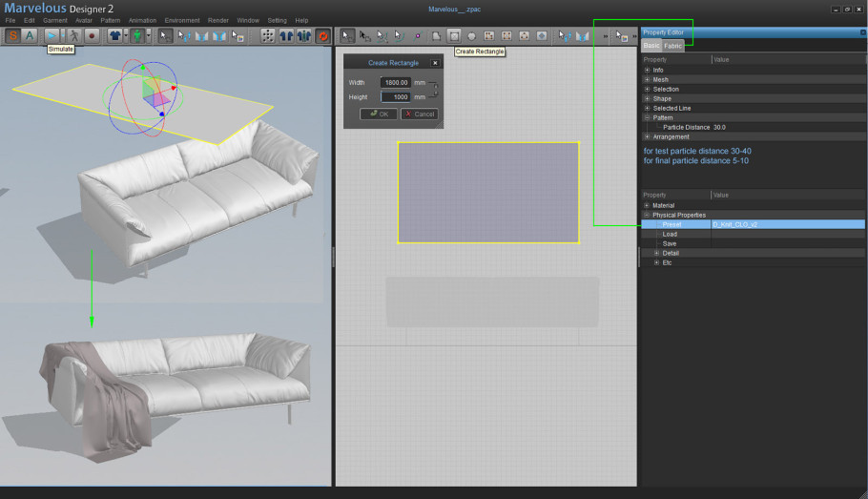Open the Avatar menu
Image resolution: width=868 pixels, height=499 pixels.
[x=84, y=20]
